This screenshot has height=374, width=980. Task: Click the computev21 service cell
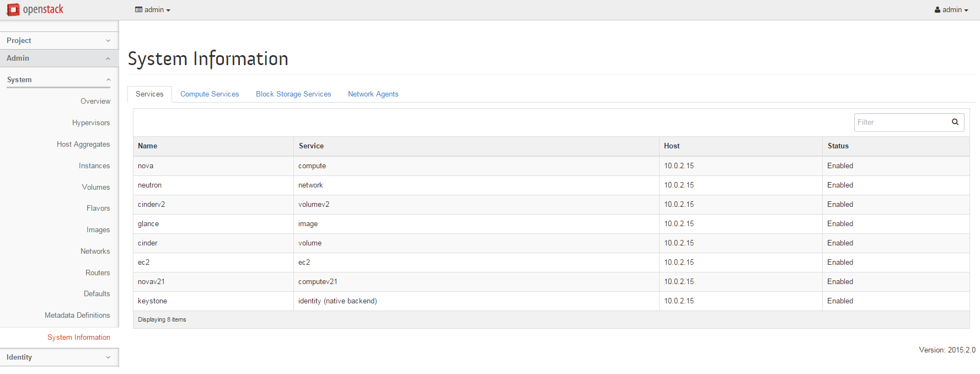[x=476, y=281]
